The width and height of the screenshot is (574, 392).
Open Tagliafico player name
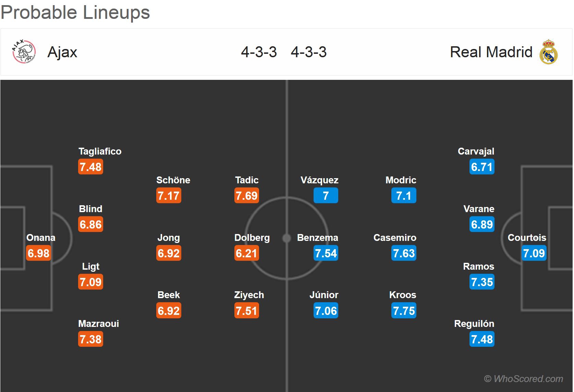pyautogui.click(x=100, y=151)
